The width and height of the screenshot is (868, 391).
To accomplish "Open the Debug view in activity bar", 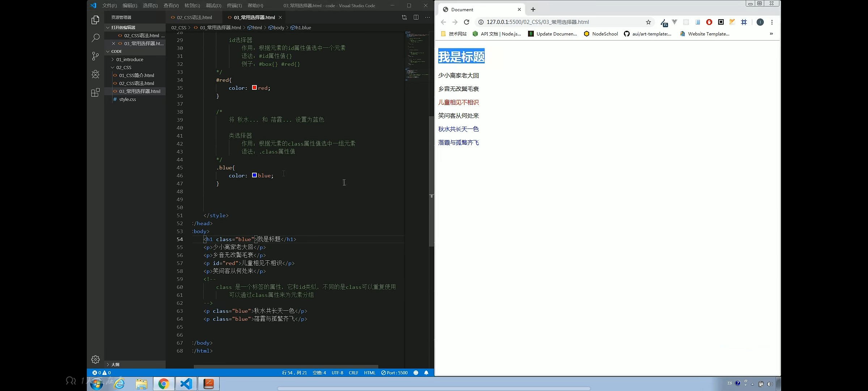I will click(95, 74).
